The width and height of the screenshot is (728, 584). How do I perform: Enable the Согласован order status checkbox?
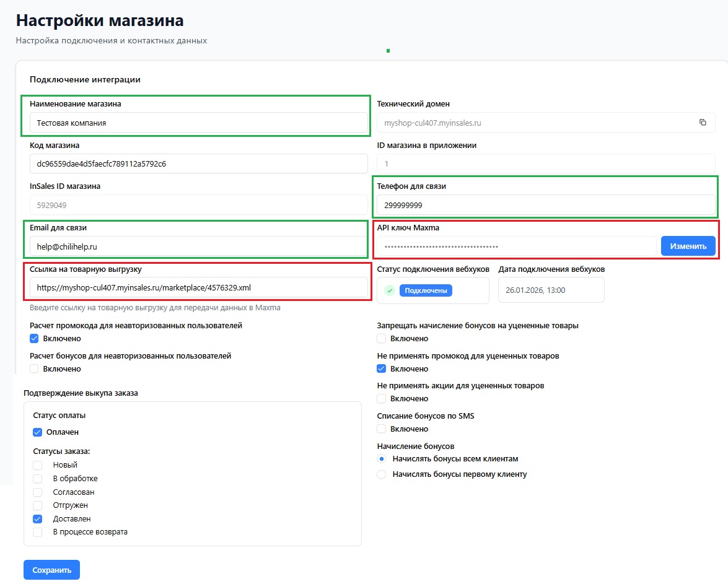point(38,492)
